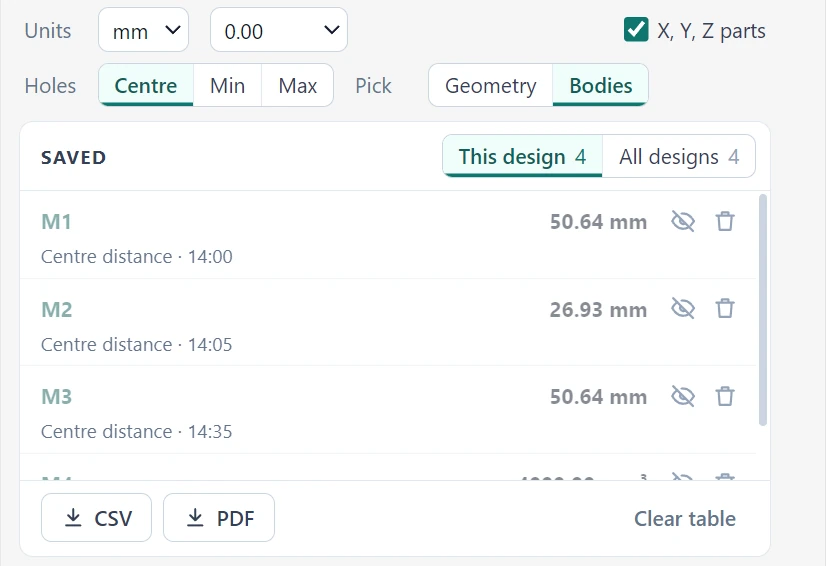Switch pick mode to Bodies
Image resolution: width=826 pixels, height=566 pixels.
[601, 85]
